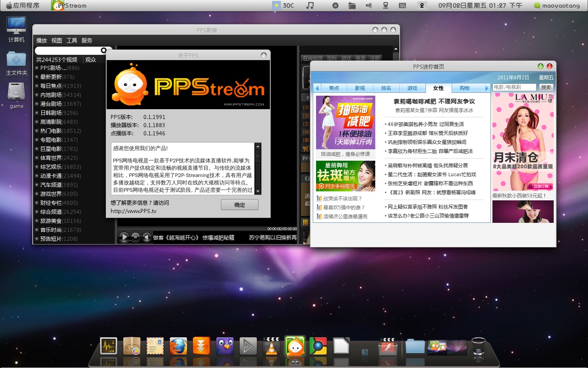Viewport: 588px width, 368px height.
Task: Click the PPStream icon in the dock
Action: (x=295, y=346)
